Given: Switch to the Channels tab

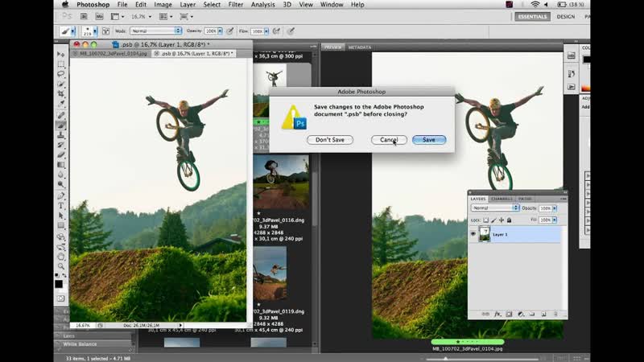Looking at the screenshot, I should click(502, 199).
